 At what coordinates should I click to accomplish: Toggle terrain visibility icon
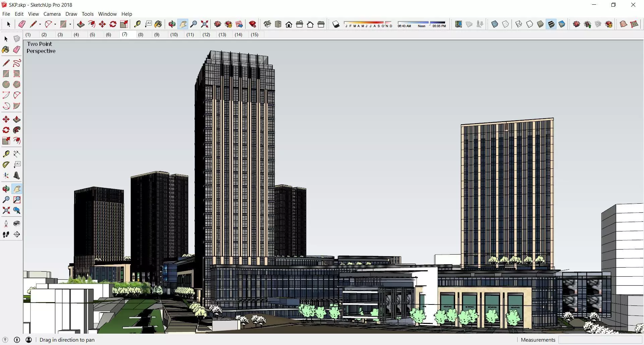(x=469, y=24)
